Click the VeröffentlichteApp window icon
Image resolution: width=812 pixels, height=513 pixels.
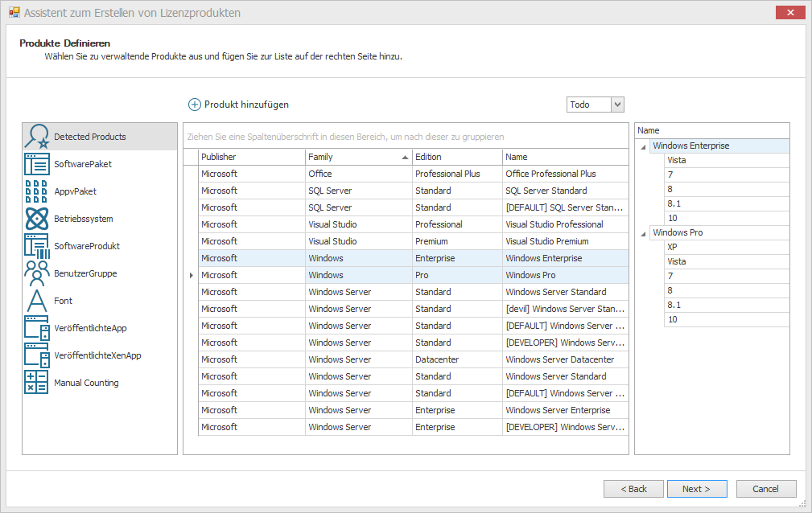point(37,328)
